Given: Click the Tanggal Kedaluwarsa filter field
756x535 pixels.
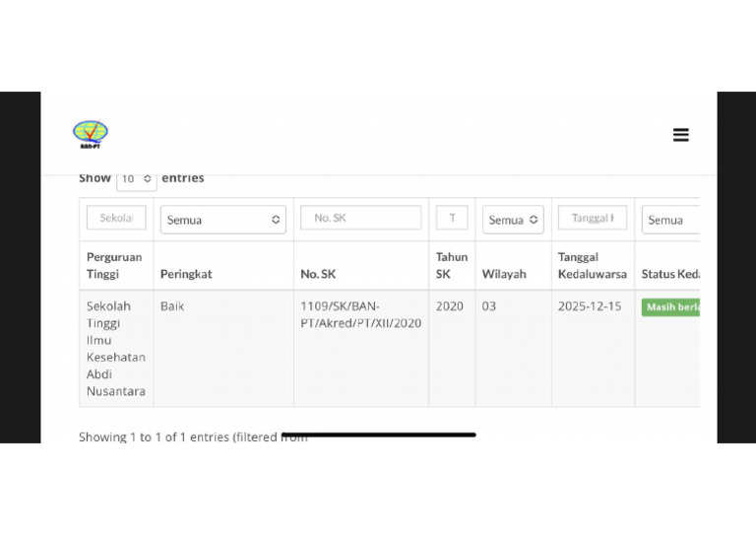Looking at the screenshot, I should tap(593, 218).
